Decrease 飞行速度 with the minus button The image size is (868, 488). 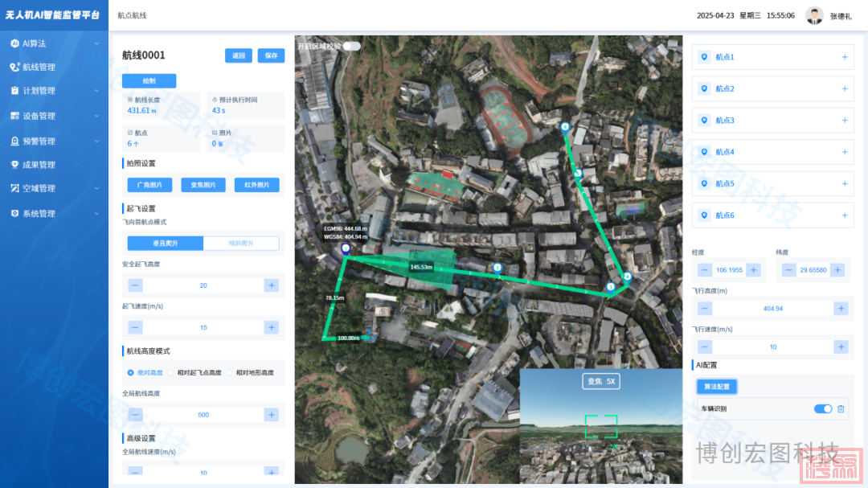[x=705, y=347]
